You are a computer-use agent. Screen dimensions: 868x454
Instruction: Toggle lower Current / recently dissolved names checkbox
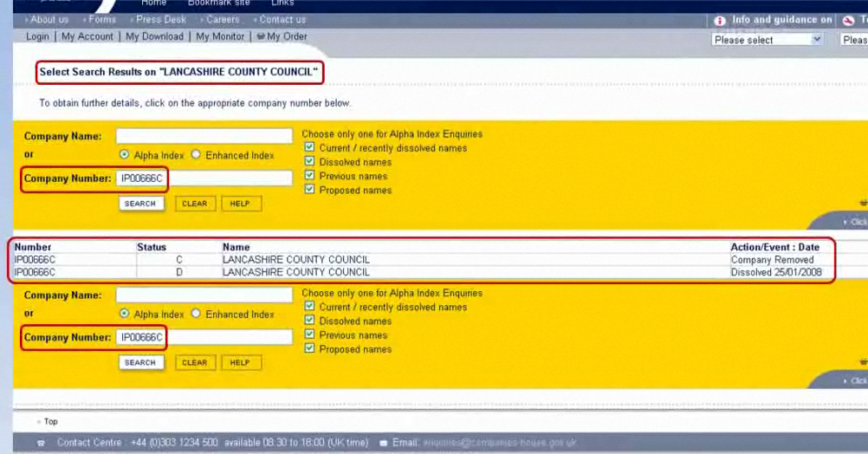(309, 306)
